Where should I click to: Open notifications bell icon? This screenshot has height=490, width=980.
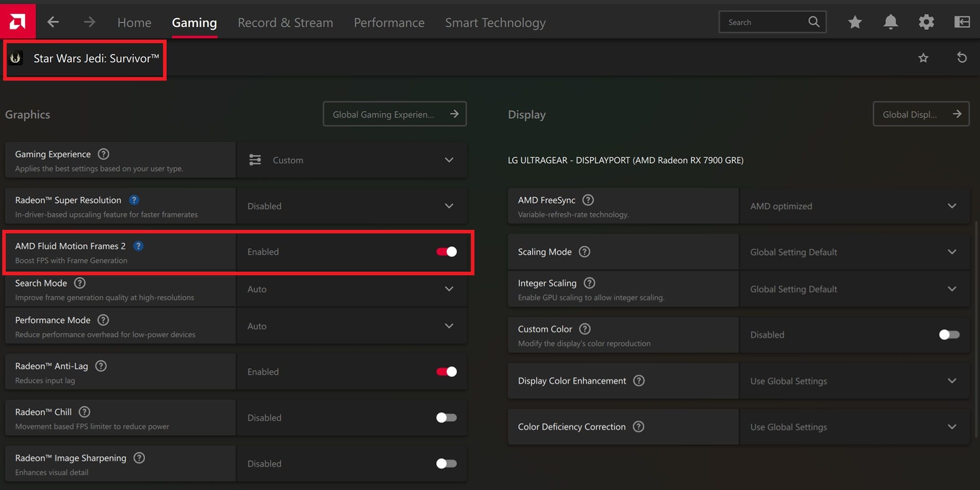click(890, 22)
